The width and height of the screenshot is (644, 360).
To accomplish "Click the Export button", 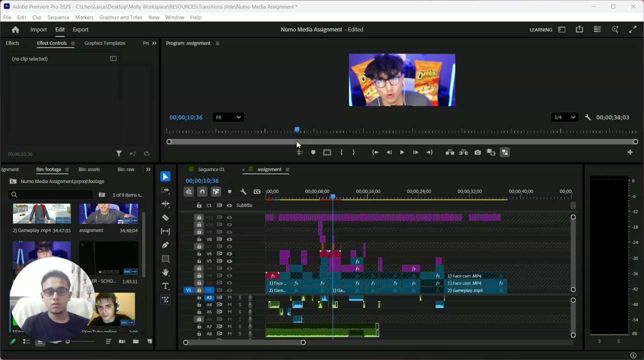I will click(80, 29).
